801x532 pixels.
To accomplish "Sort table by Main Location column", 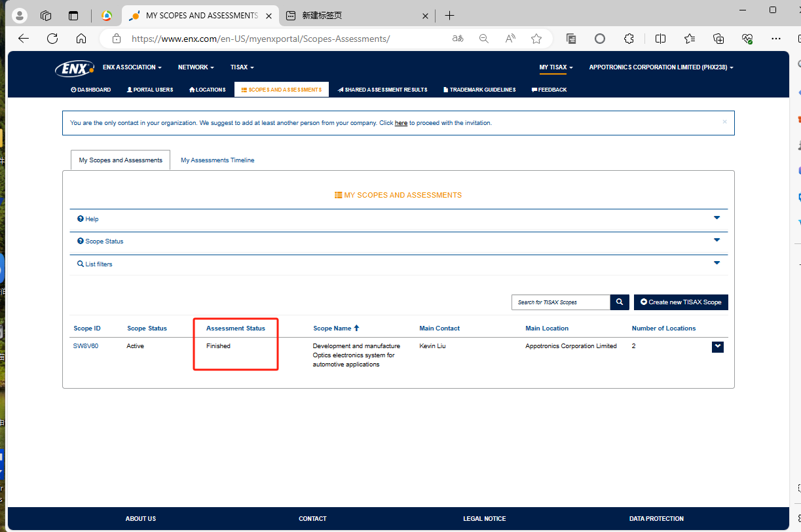I will (547, 328).
